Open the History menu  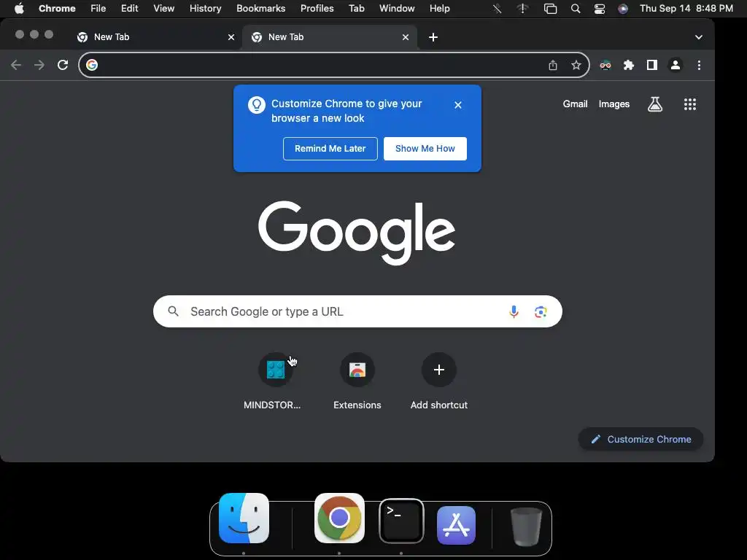[x=205, y=9]
